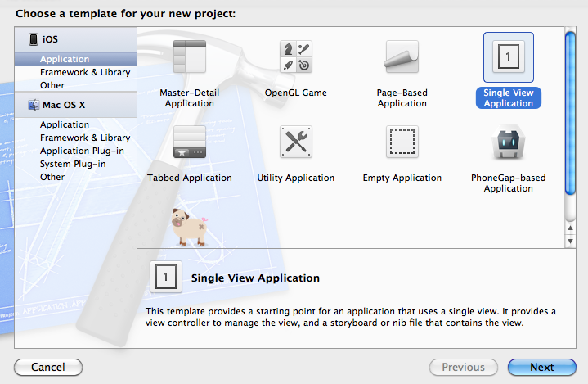This screenshot has height=384, width=588.
Task: Click the Cancel button
Action: click(x=48, y=367)
